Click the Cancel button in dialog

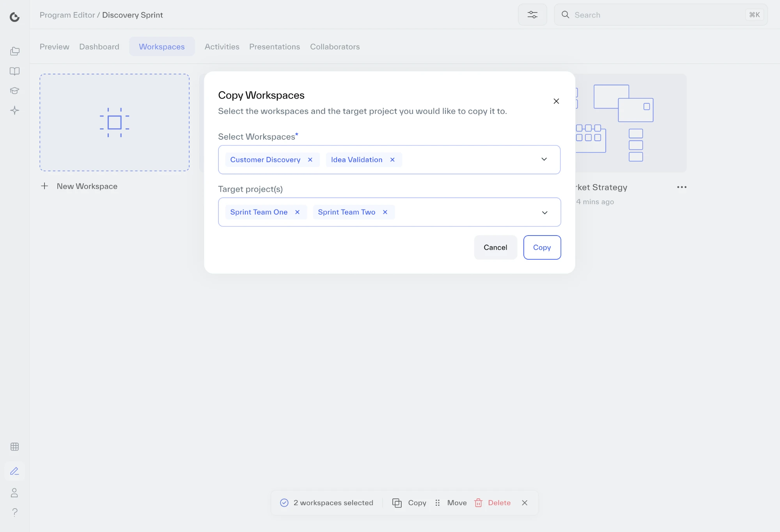(x=495, y=247)
